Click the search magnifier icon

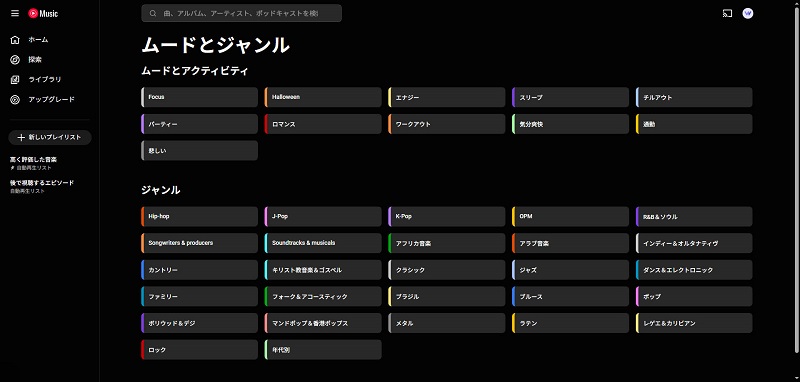153,13
